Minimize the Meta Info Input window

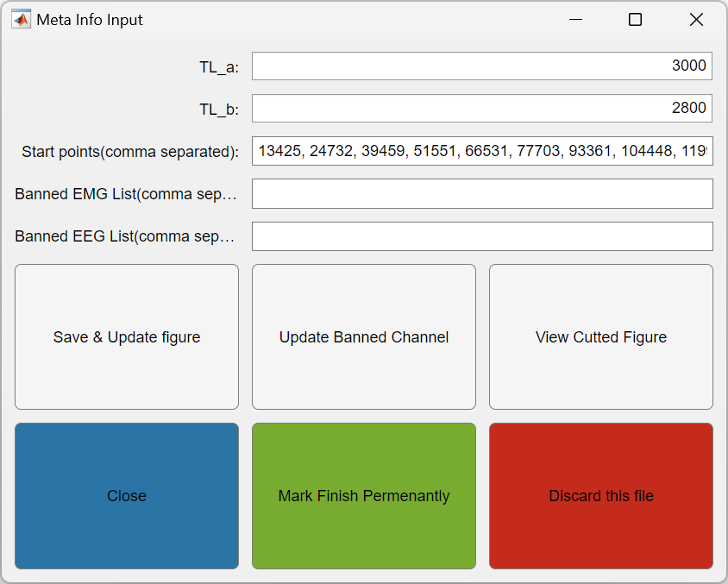coord(575,20)
